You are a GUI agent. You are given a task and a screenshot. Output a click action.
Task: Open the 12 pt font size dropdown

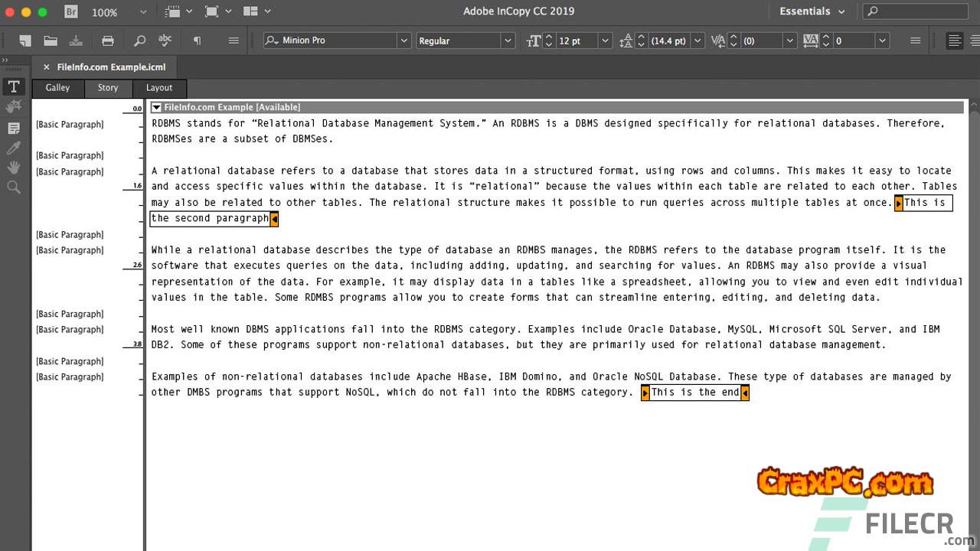pos(606,41)
